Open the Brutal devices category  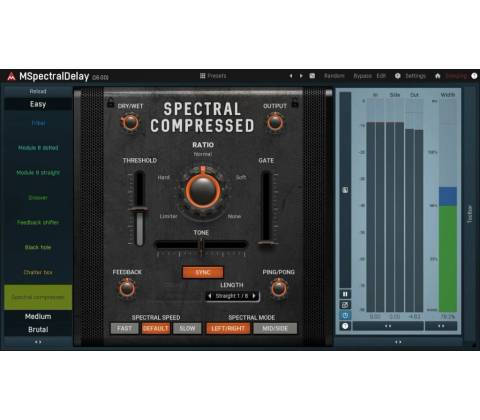[38, 330]
